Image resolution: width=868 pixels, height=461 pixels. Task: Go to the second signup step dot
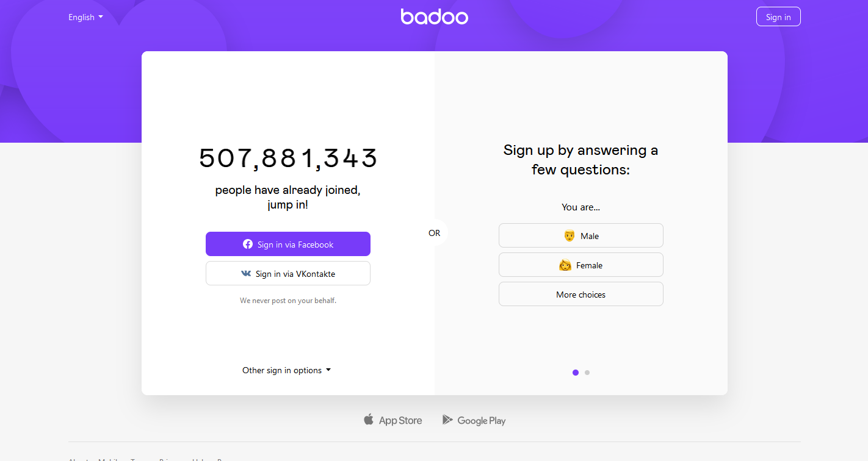(x=587, y=373)
